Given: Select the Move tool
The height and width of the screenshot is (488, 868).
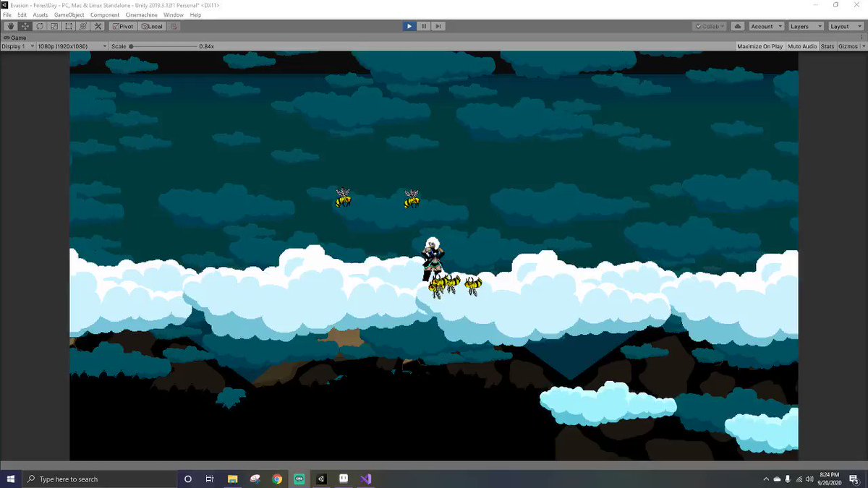Looking at the screenshot, I should pos(24,26).
